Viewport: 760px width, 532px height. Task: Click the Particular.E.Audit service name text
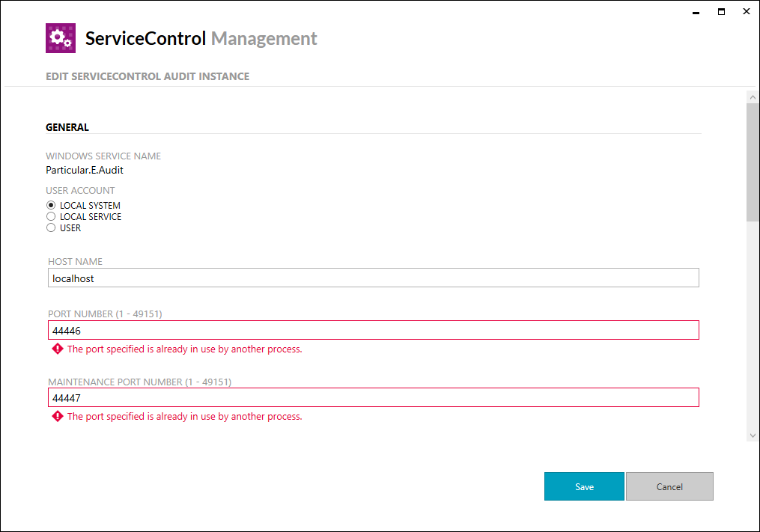[x=85, y=170]
